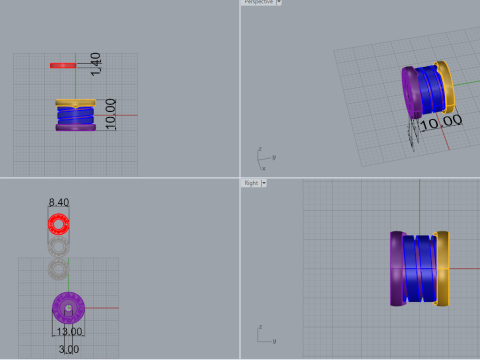Image resolution: width=480 pixels, height=360 pixels.
Task: Select the 10,00 dimension in Perspective view
Action: click(x=441, y=123)
